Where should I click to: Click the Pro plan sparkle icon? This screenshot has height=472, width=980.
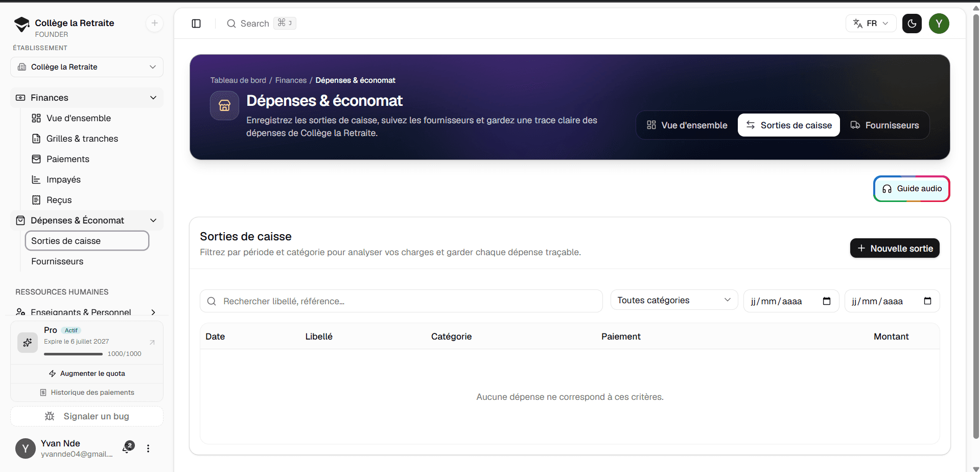click(x=28, y=343)
